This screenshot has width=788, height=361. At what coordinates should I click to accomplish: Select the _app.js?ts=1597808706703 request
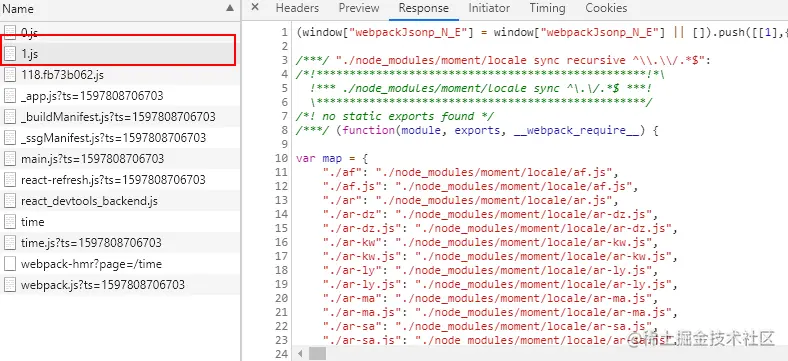coord(119,96)
